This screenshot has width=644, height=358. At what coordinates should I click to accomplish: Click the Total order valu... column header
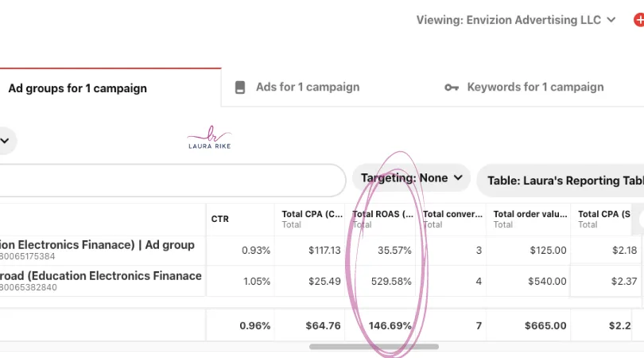point(530,214)
